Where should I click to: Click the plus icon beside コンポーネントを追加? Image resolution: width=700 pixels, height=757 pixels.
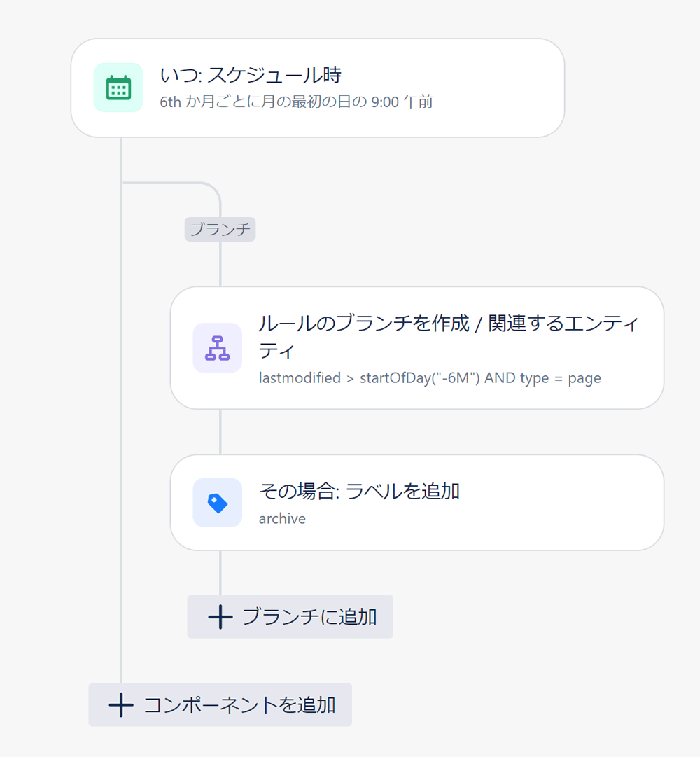121,705
